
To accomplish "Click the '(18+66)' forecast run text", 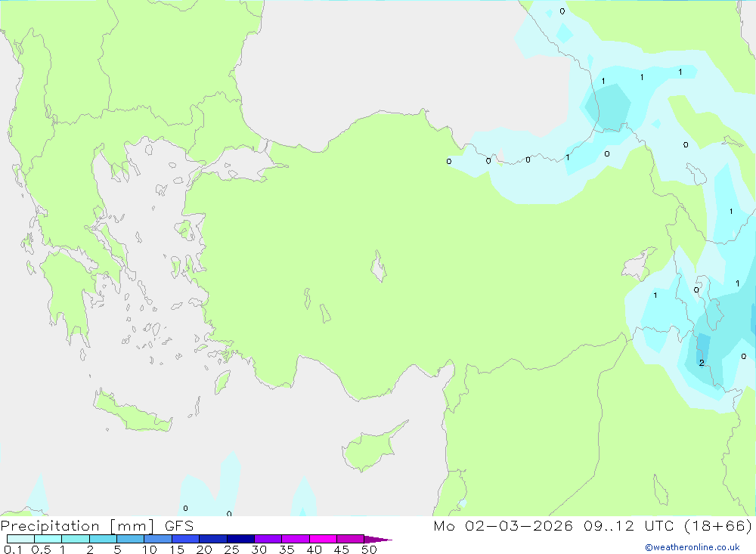I will pyautogui.click(x=718, y=526).
